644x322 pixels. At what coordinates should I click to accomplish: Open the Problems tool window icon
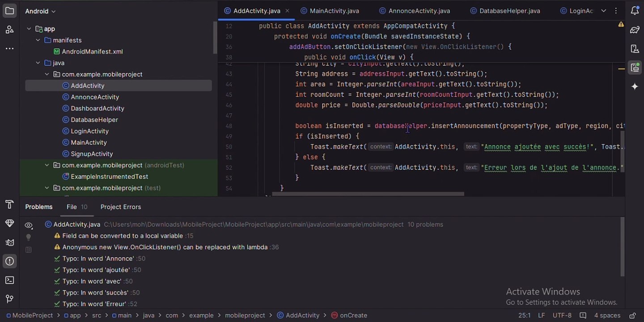coord(9,261)
